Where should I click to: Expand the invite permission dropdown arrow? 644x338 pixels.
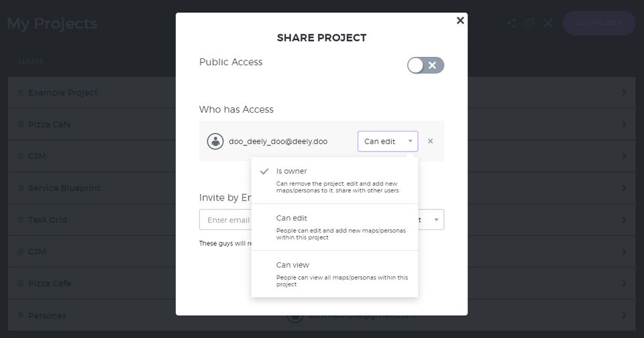(x=436, y=220)
